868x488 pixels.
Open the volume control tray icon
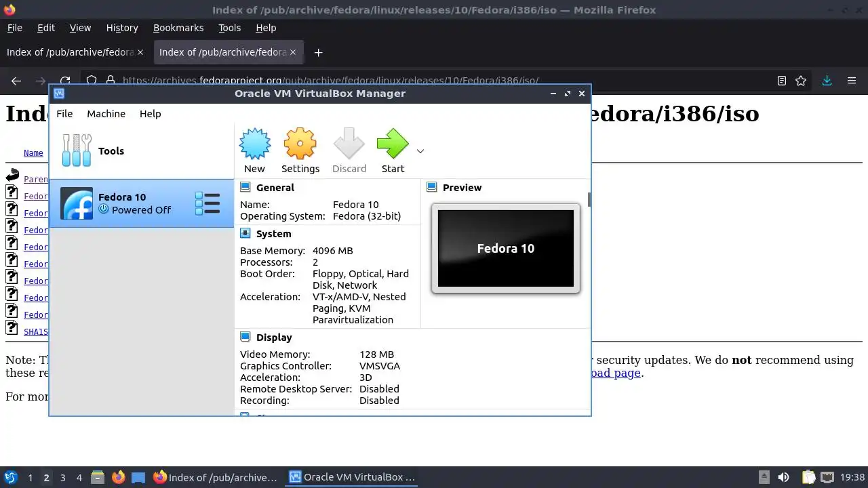pyautogui.click(x=783, y=477)
